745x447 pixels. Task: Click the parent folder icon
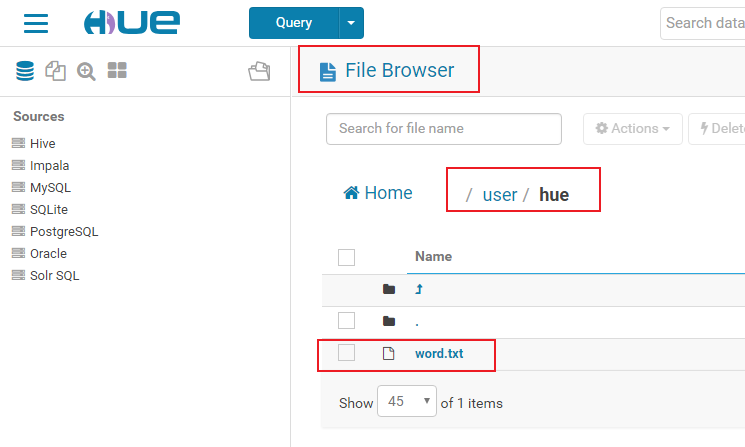[x=389, y=289]
